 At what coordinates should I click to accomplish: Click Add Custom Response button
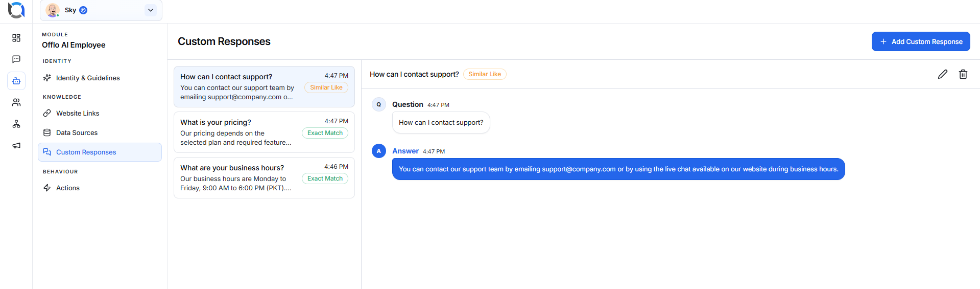pyautogui.click(x=921, y=41)
